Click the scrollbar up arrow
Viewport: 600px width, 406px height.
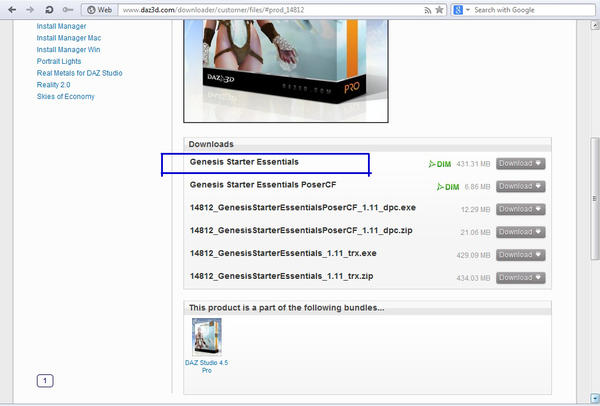[x=595, y=26]
